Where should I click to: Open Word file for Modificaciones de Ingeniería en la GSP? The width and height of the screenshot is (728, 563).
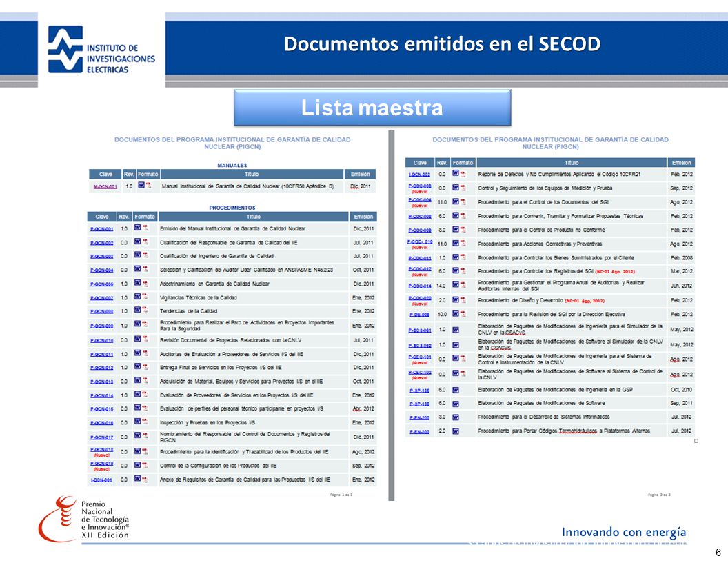point(456,391)
